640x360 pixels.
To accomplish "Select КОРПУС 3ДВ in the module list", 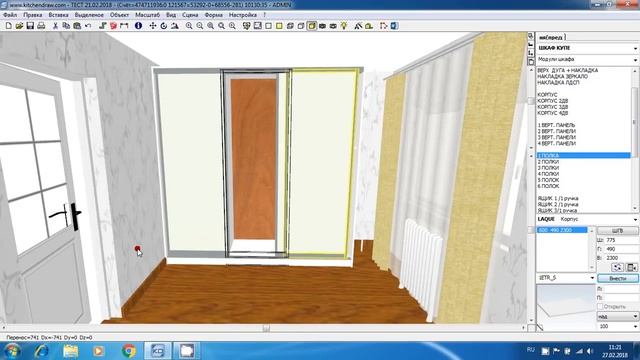I will [x=552, y=107].
